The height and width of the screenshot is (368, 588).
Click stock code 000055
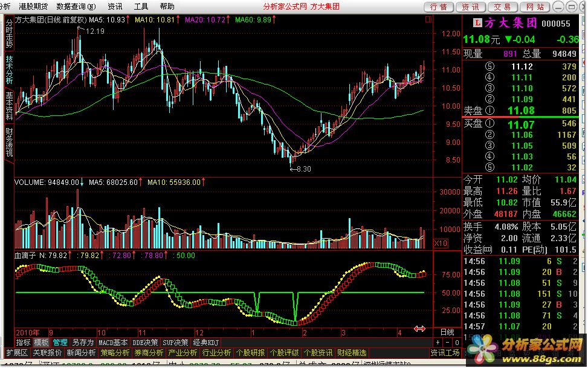pos(556,24)
